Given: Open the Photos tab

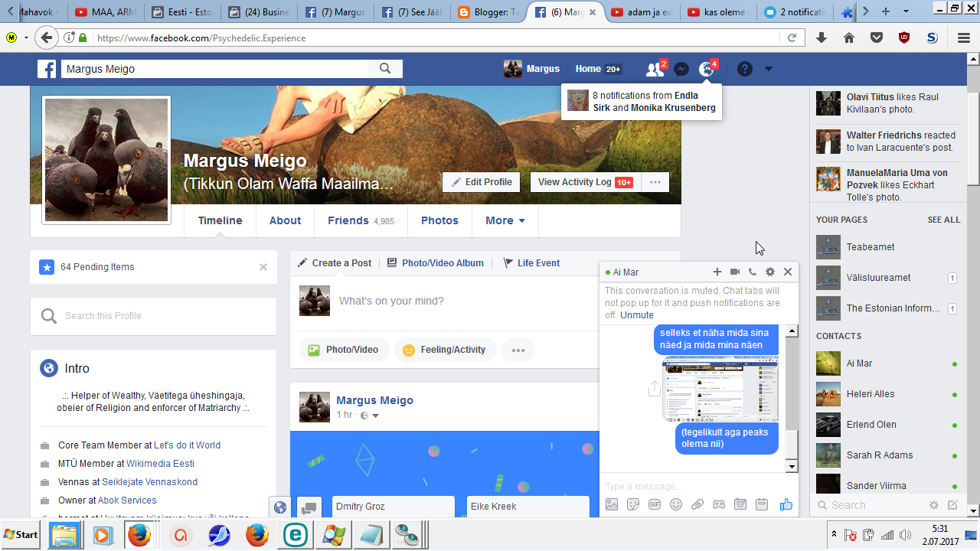Looking at the screenshot, I should coord(439,220).
